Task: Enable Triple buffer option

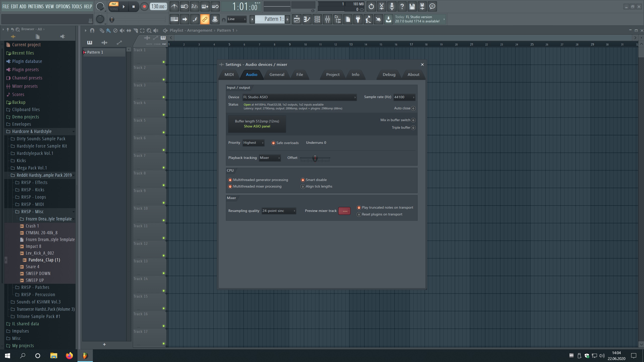Action: (413, 128)
